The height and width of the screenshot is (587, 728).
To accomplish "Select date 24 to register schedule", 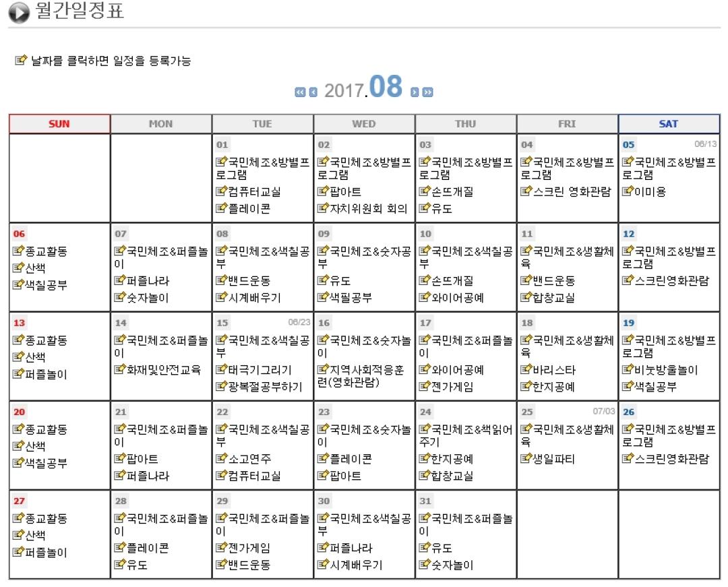I will (x=425, y=412).
